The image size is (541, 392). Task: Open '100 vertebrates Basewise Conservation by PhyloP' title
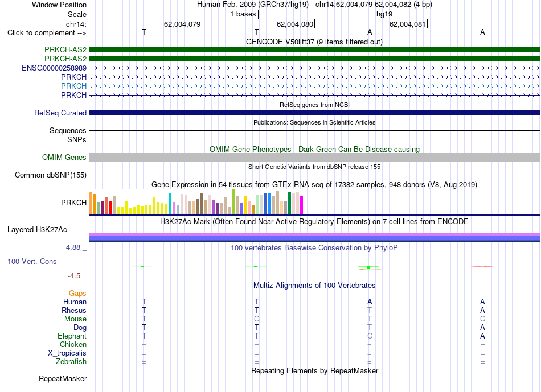point(314,248)
